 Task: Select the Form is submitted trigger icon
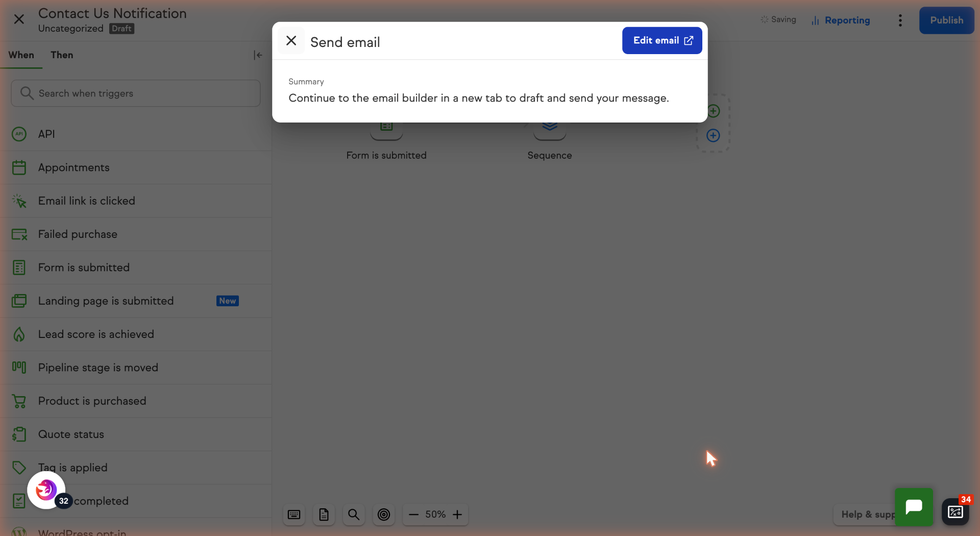pos(19,267)
